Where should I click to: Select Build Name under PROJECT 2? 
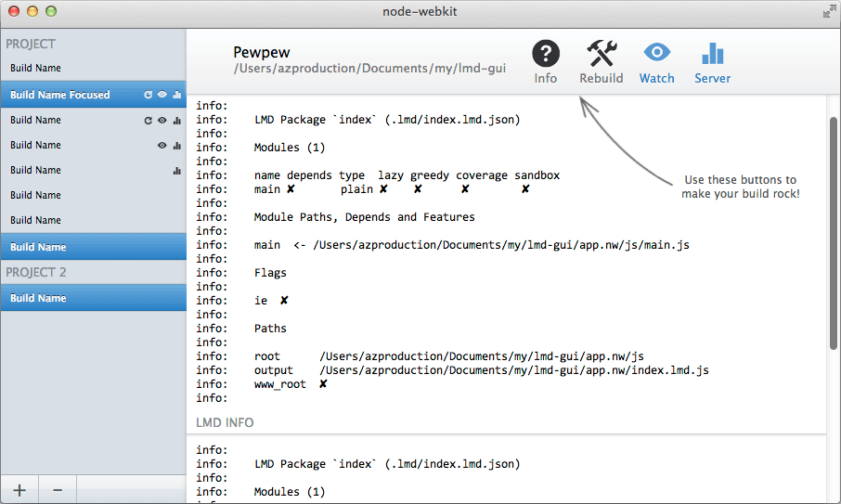(x=38, y=298)
